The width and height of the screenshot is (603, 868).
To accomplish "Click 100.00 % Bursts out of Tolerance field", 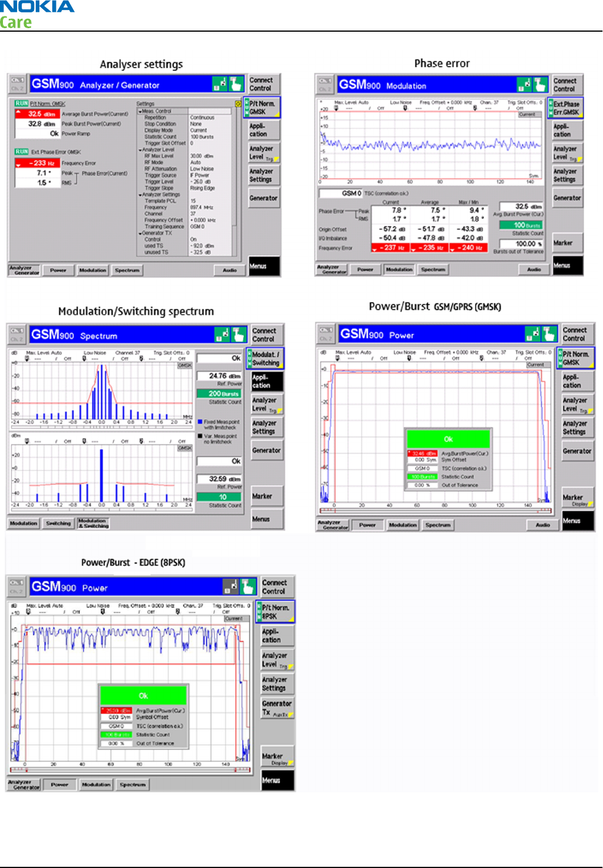I will click(521, 244).
